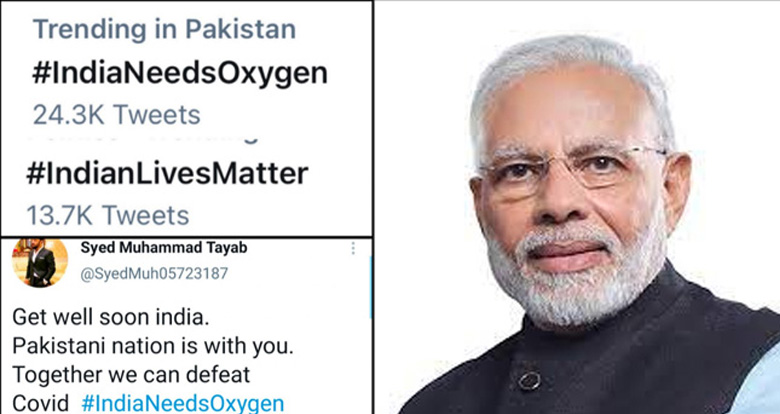Click the "24.3K Tweets" count
Image resolution: width=780 pixels, height=414 pixels.
(x=117, y=115)
